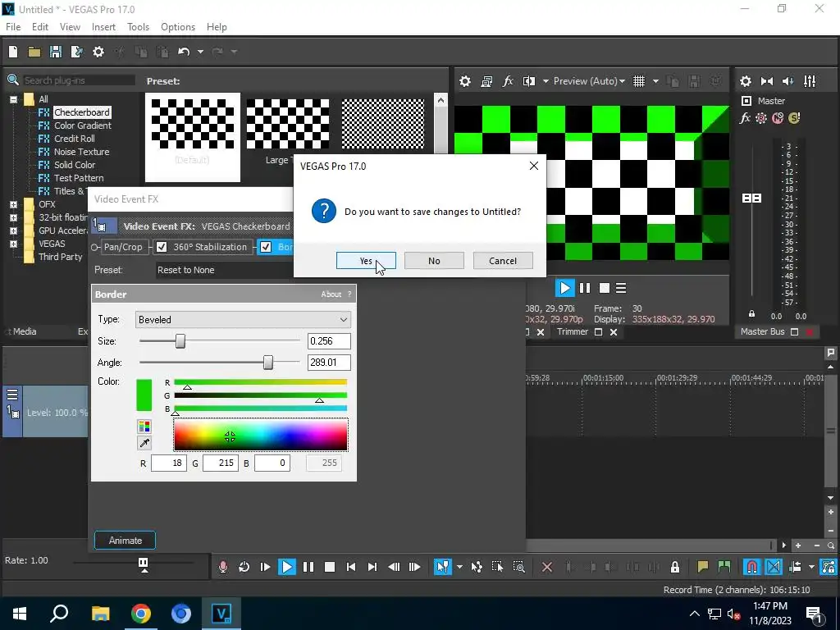Click the Insert Marker flag icon
840x630 pixels.
click(x=702, y=567)
